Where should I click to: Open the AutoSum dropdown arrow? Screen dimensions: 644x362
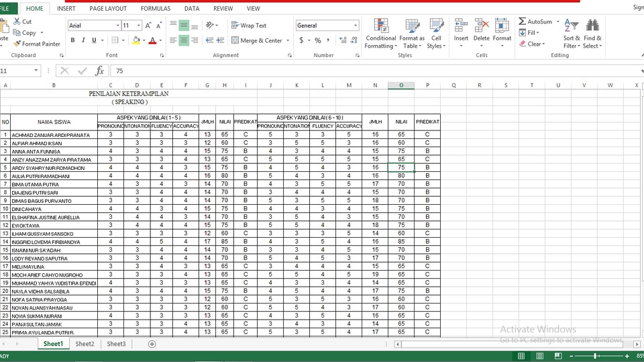coord(557,21)
